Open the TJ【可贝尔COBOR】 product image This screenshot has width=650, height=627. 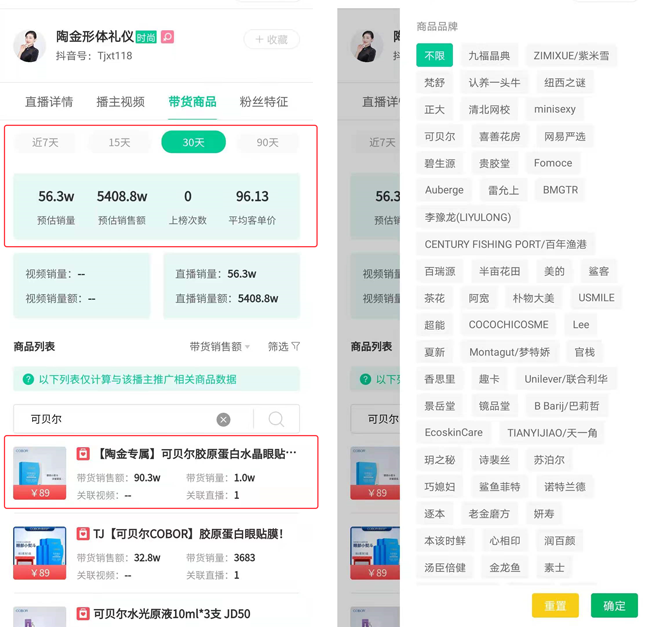click(x=40, y=553)
